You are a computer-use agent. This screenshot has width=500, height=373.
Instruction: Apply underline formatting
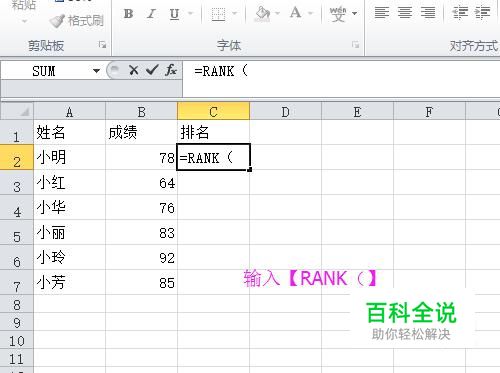pos(174,14)
